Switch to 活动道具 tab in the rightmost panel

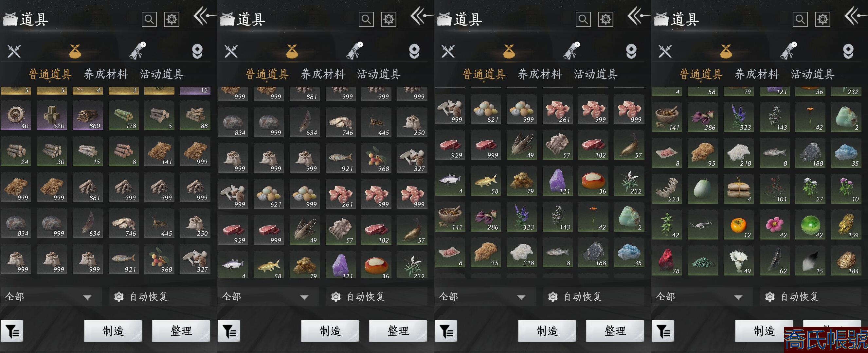(813, 74)
